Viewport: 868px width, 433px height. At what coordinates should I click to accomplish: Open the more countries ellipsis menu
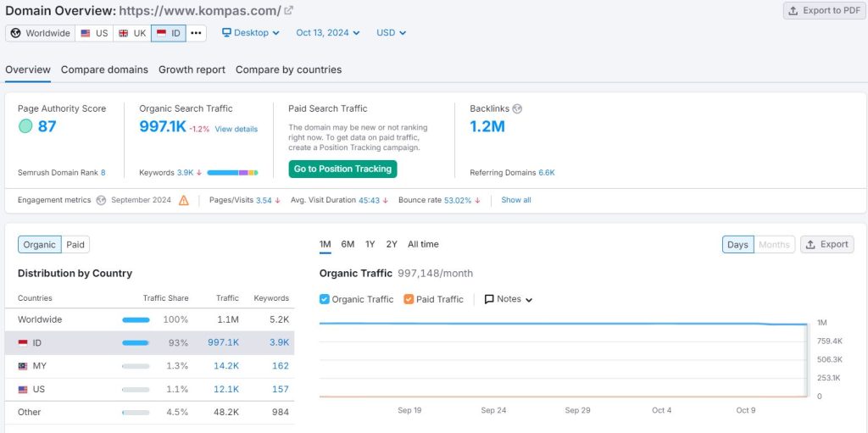[196, 33]
